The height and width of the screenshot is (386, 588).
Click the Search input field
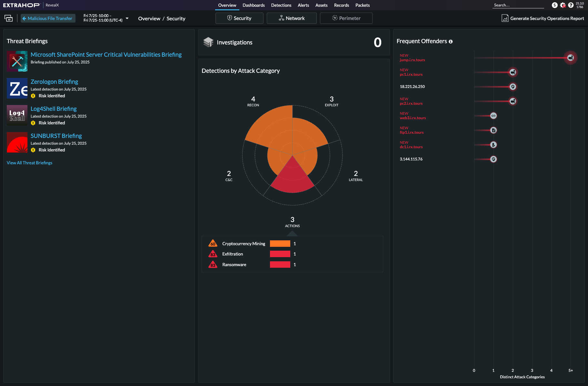tap(519, 5)
